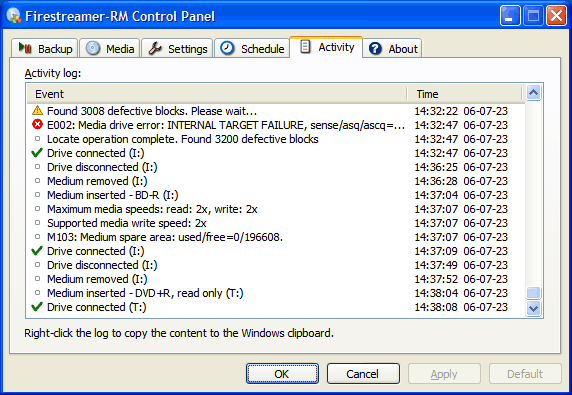
Task: Select the Activity tab
Action: click(326, 47)
